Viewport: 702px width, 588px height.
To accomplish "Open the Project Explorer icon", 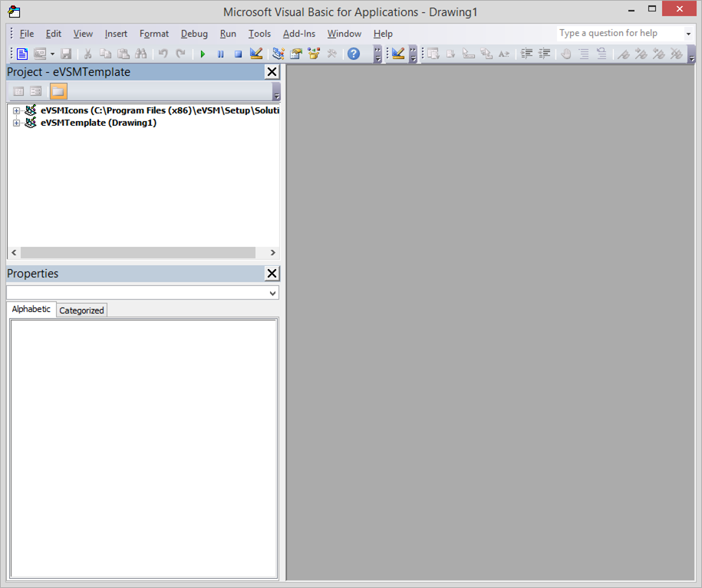I will pos(278,54).
